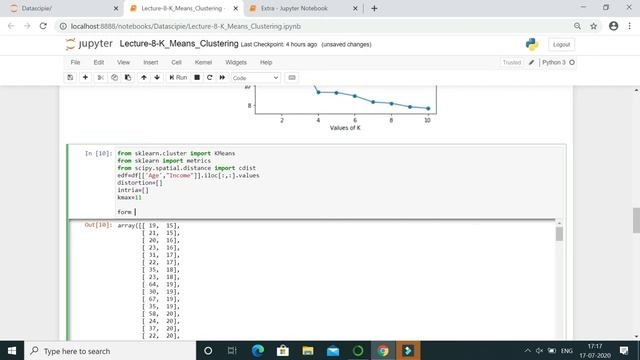
Task: Click the pencil edit mode icon
Action: (x=531, y=62)
